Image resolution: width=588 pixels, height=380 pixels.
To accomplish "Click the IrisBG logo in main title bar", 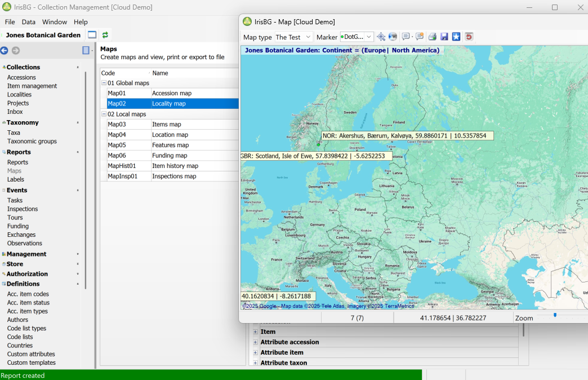I will (7, 7).
